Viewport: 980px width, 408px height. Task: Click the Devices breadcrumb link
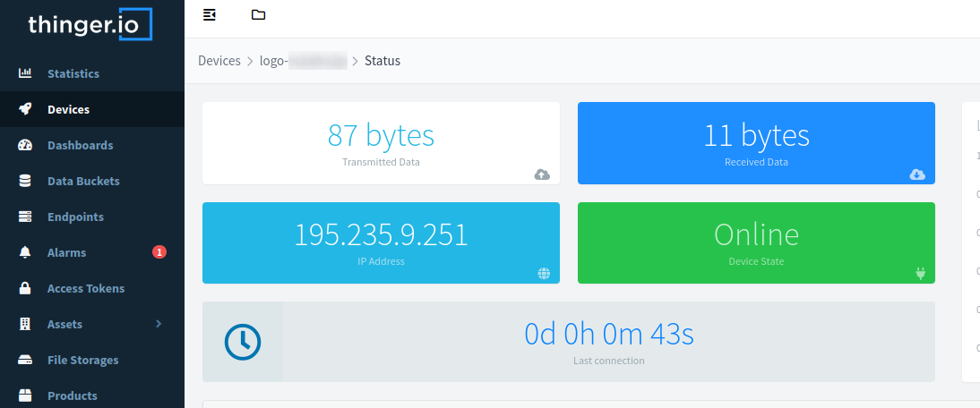coord(219,61)
